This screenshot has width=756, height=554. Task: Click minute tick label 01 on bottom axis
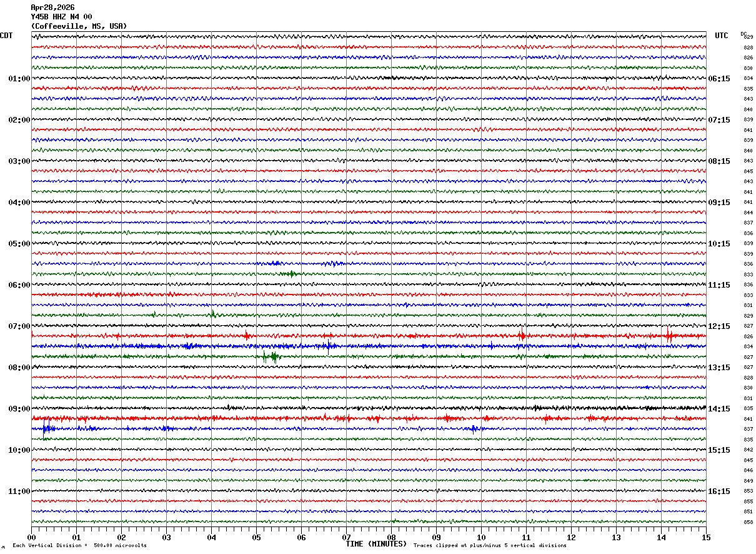[76, 537]
